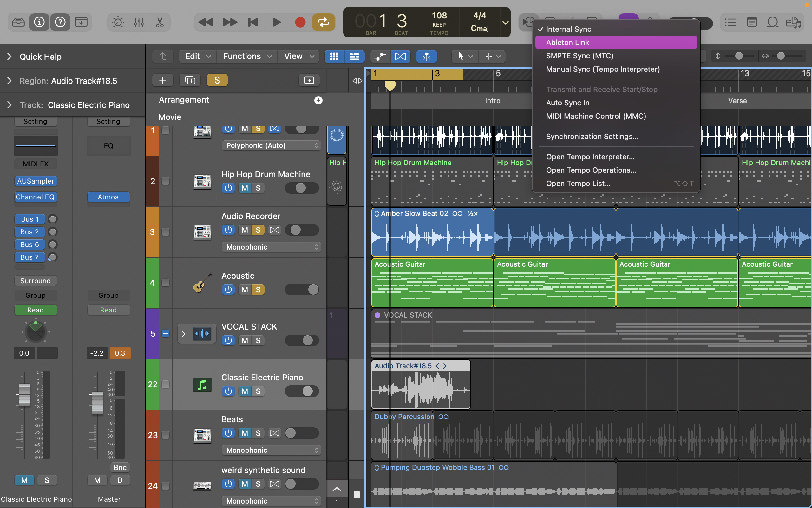The image size is (812, 508).
Task: Click the track header upload-style icon
Action: click(309, 80)
